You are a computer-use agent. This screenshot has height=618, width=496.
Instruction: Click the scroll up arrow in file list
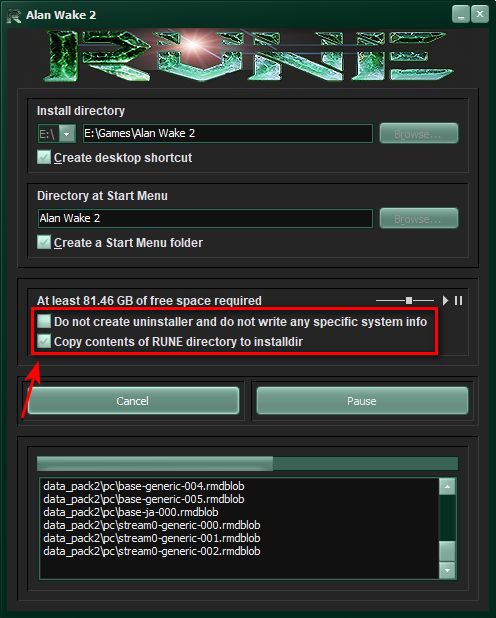[447, 487]
